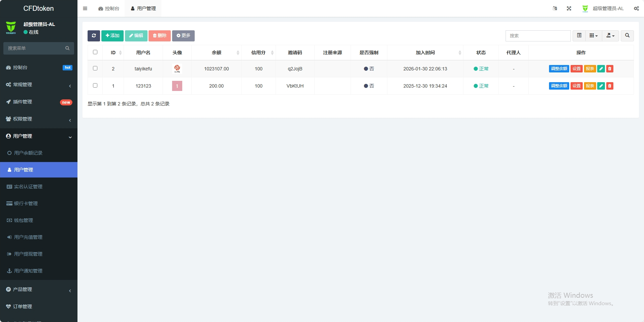The height and width of the screenshot is (322, 644).
Task: Open the avatar thumbnail of taiyikefu
Action: click(x=177, y=69)
